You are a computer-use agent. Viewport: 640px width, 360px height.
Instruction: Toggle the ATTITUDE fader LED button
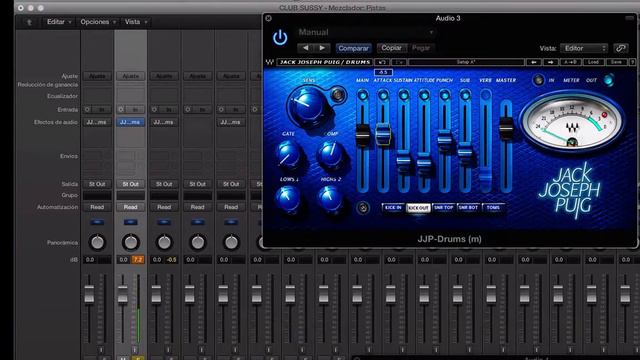point(424,95)
